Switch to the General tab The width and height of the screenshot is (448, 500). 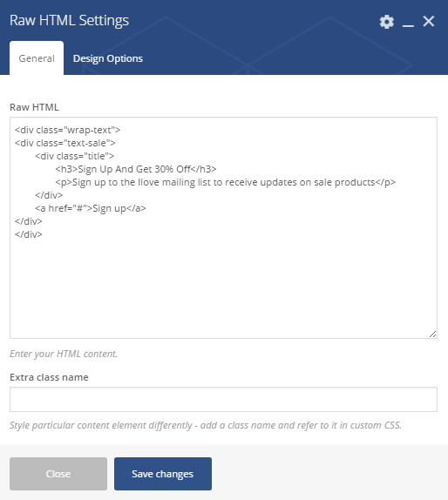[x=37, y=58]
